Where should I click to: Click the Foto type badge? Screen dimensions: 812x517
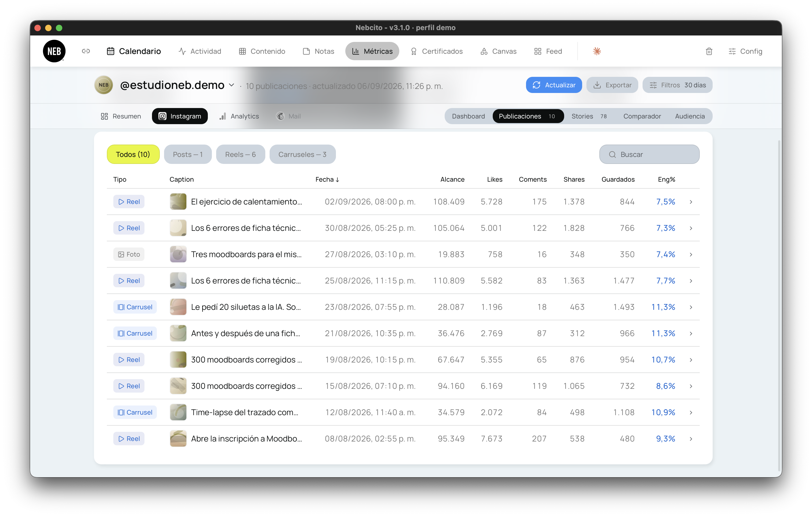click(x=129, y=254)
